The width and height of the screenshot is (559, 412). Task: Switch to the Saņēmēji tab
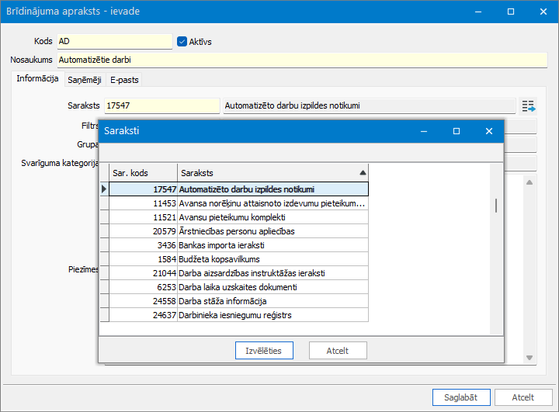tap(84, 80)
